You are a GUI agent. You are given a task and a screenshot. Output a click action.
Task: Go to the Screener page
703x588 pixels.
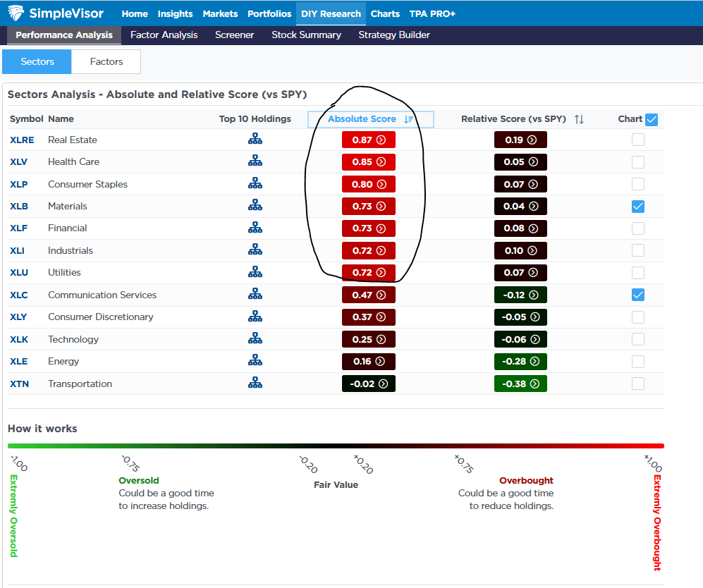point(234,35)
